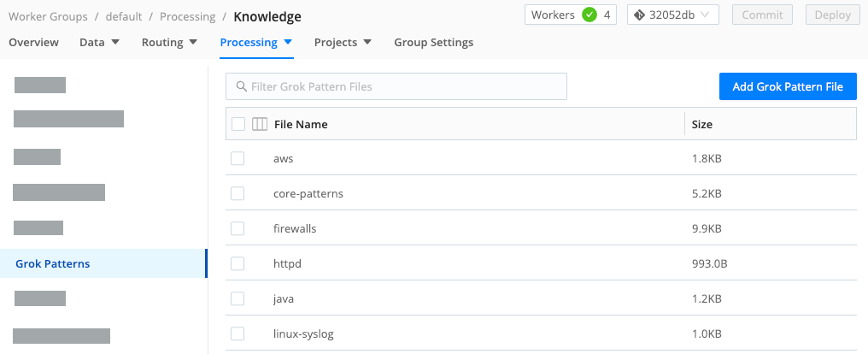The width and height of the screenshot is (868, 354).
Task: Select the firewalls row checkbox
Action: pyautogui.click(x=238, y=229)
